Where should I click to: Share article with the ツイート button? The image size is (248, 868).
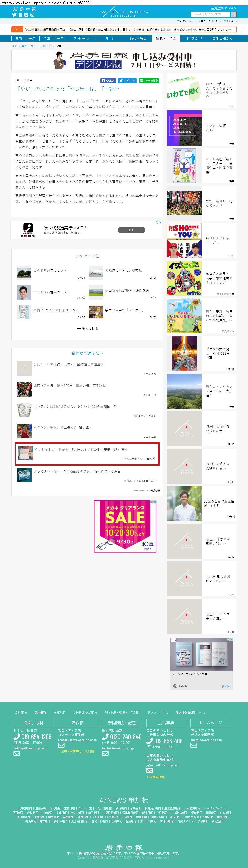coord(127,81)
